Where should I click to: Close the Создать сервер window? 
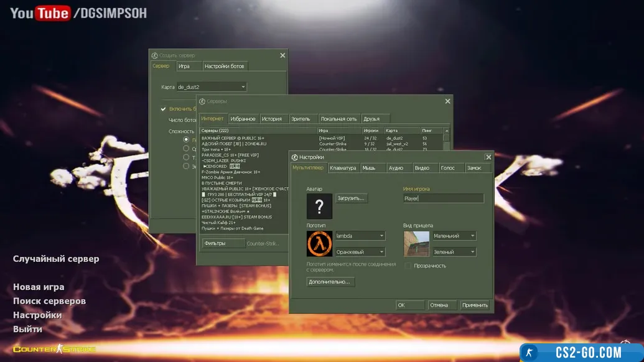tap(282, 55)
